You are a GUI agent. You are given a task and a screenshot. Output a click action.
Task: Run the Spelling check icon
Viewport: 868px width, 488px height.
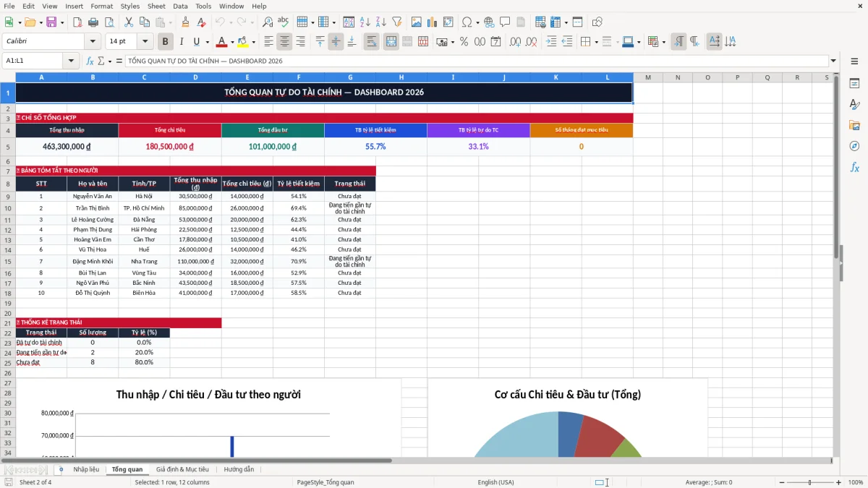[x=284, y=22]
